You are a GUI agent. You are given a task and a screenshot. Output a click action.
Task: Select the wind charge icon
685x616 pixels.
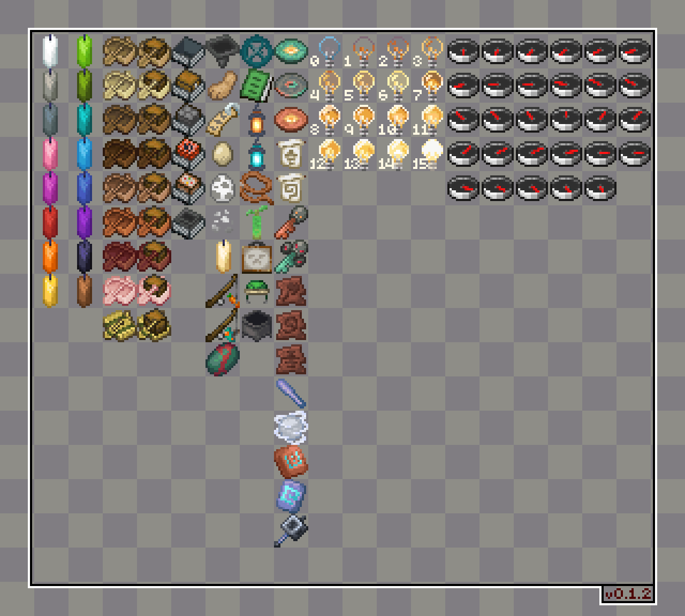click(x=291, y=428)
